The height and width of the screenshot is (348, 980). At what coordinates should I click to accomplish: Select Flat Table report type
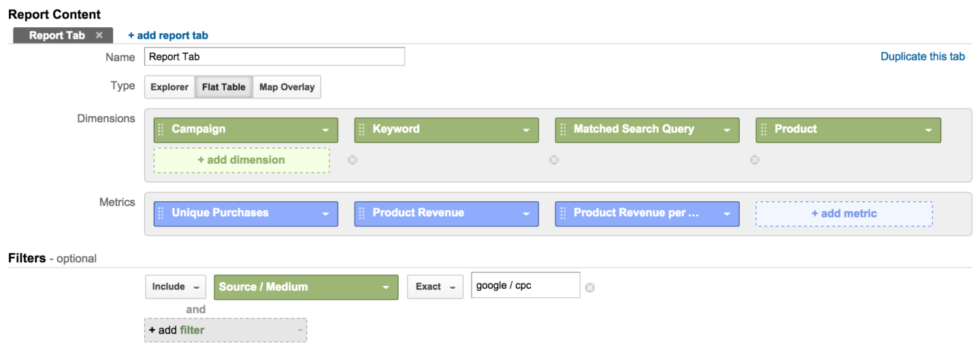(223, 87)
